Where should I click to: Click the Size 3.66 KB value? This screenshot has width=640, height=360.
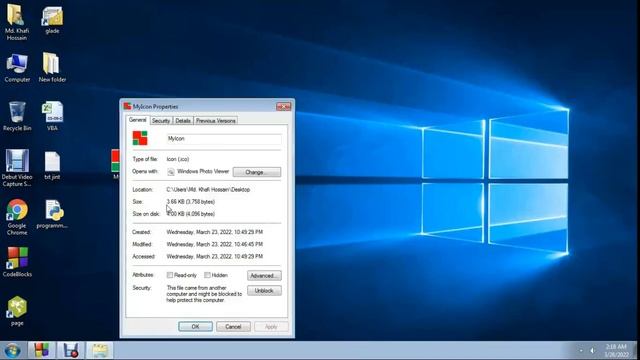click(191, 202)
